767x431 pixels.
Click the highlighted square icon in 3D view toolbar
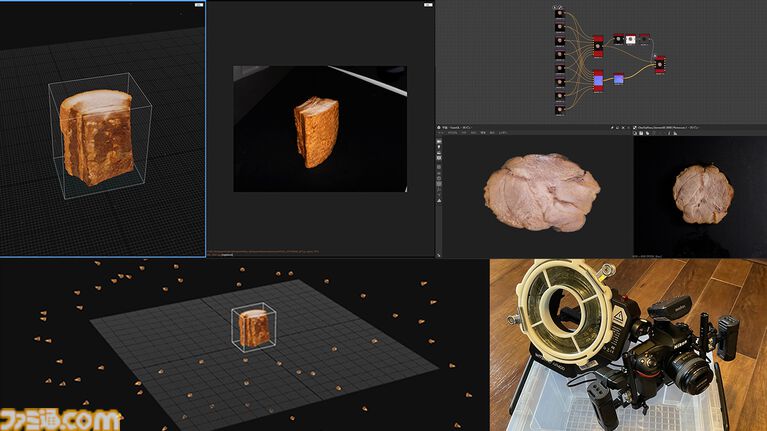[439, 183]
